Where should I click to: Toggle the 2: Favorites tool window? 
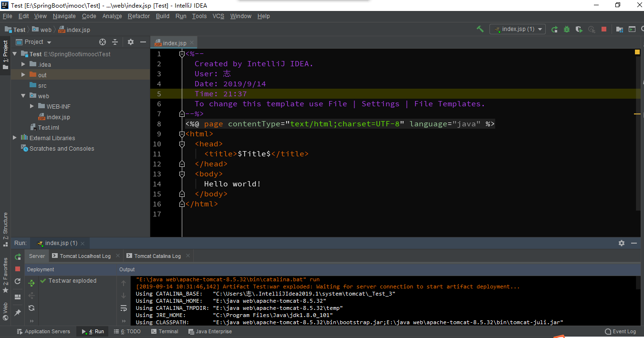(x=5, y=276)
